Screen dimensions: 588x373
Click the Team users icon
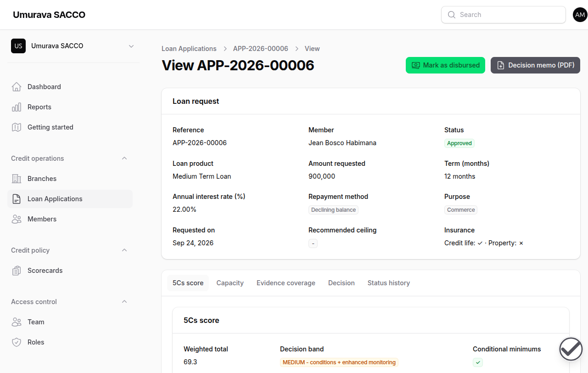(x=17, y=322)
